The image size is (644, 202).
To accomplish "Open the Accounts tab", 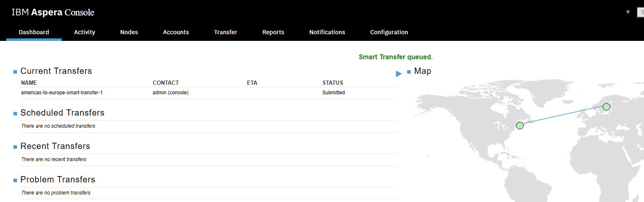I will pyautogui.click(x=176, y=32).
